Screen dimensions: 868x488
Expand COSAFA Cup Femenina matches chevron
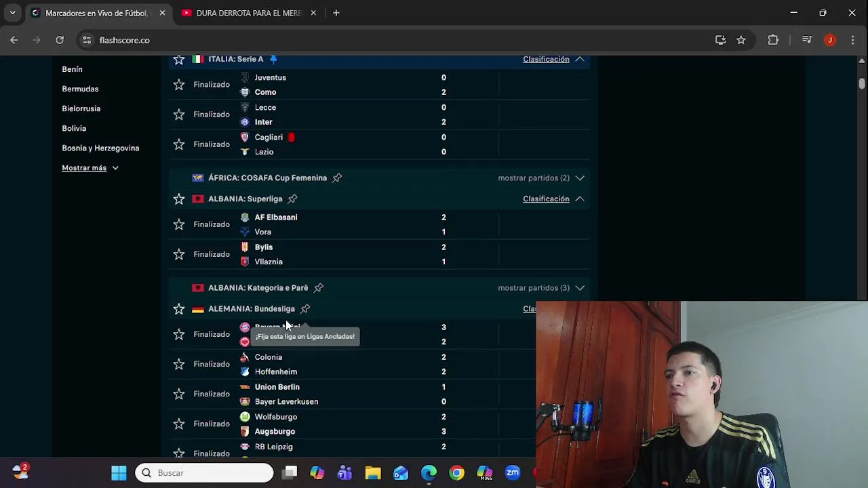(580, 178)
